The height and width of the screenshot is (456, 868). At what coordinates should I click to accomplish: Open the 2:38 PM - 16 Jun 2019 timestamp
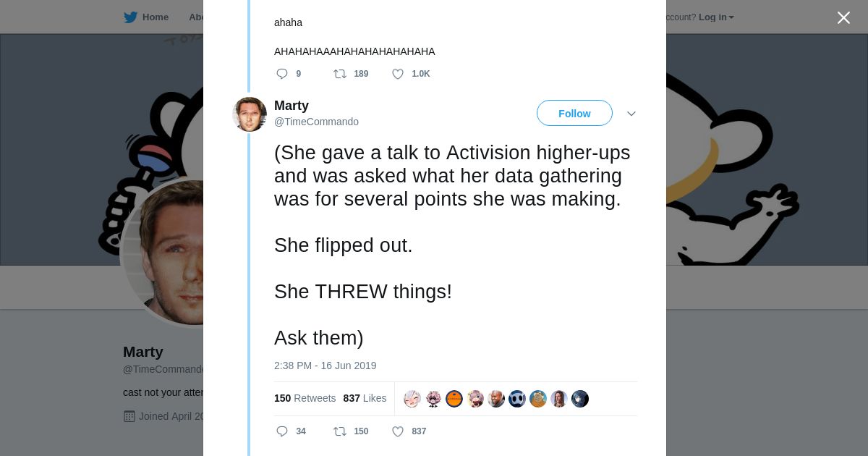325,366
